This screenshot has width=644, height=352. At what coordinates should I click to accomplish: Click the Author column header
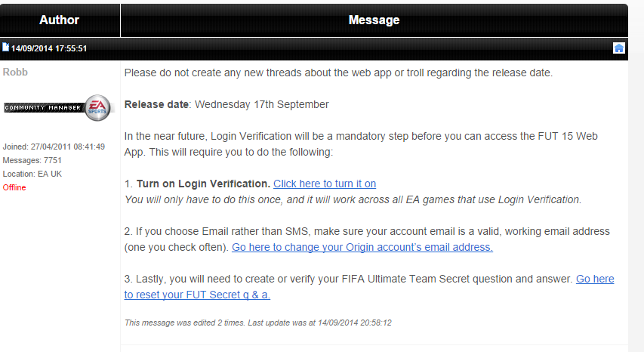[60, 20]
